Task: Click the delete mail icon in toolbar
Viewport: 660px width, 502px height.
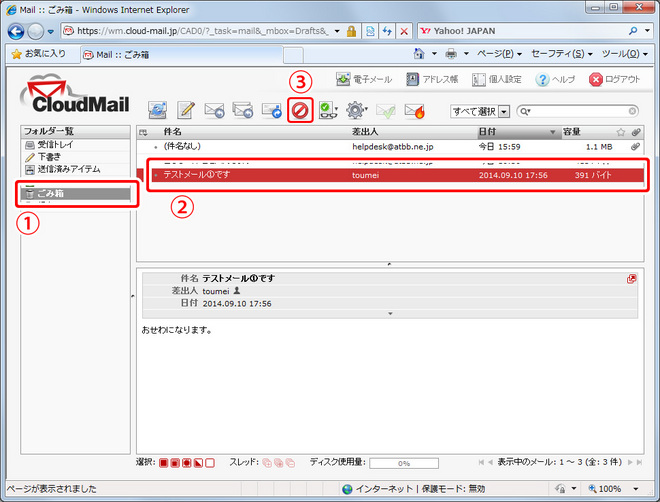Action: click(298, 111)
